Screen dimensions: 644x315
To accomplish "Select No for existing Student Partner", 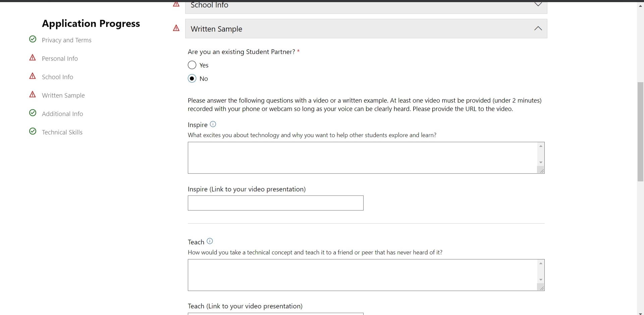I will click(192, 79).
